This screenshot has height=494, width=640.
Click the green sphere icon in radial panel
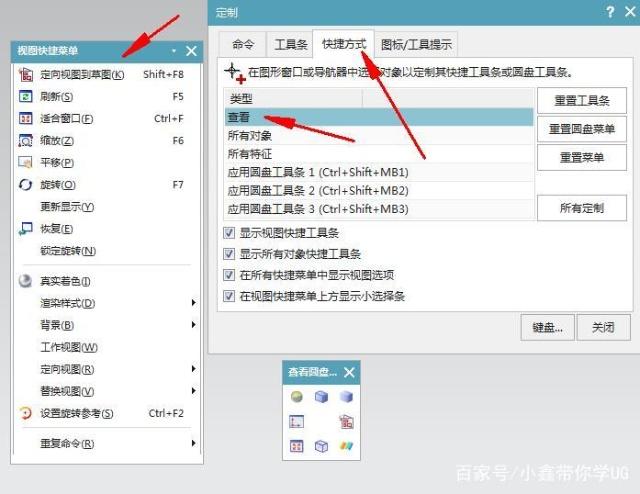(x=296, y=397)
